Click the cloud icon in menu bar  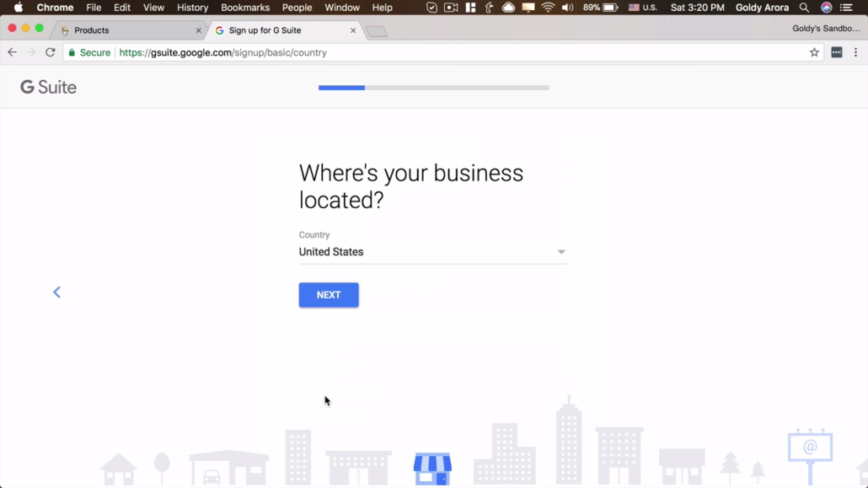click(508, 8)
